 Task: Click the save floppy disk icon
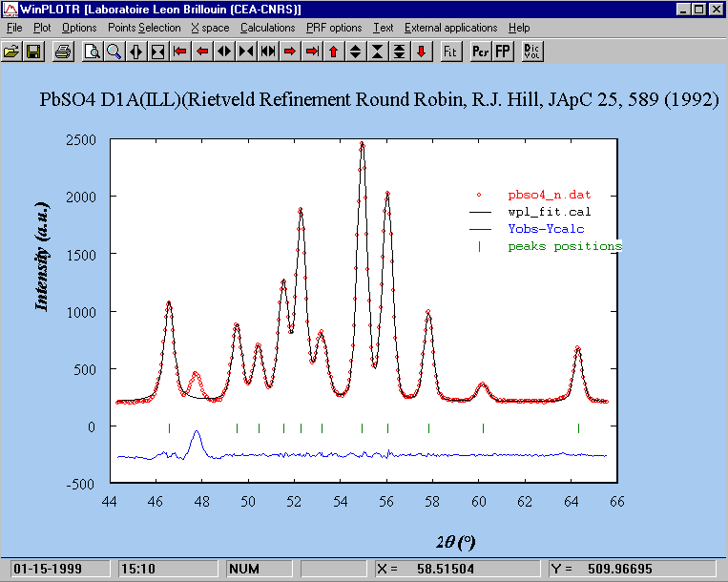pyautogui.click(x=32, y=51)
